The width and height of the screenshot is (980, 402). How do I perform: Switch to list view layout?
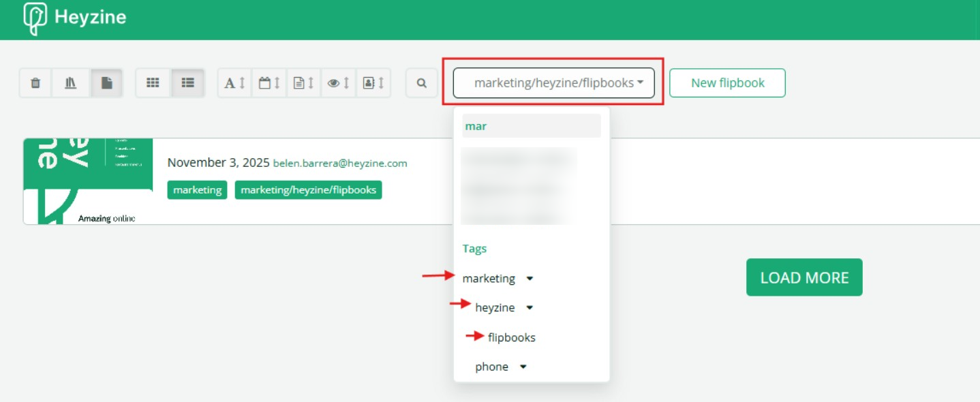[188, 83]
